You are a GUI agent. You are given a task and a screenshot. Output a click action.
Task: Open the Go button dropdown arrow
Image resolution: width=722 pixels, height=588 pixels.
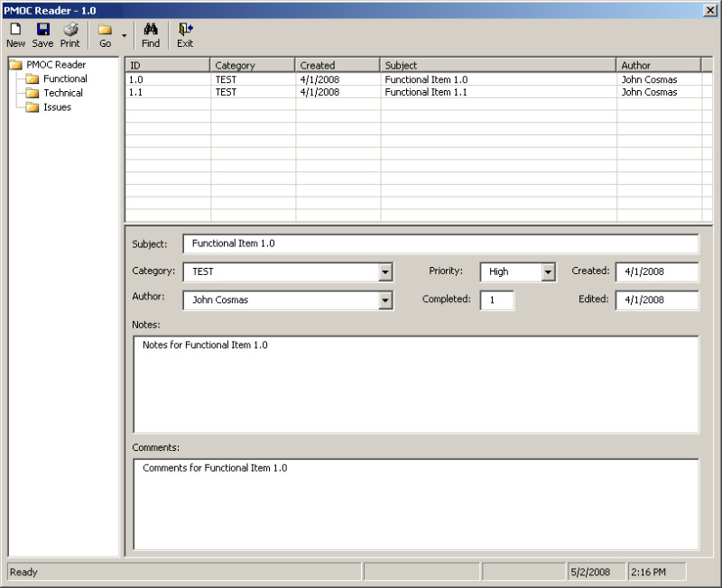pyautogui.click(x=125, y=35)
